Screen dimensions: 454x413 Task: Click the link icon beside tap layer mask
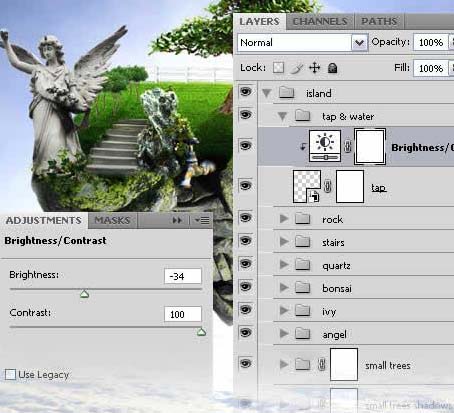[x=328, y=187]
